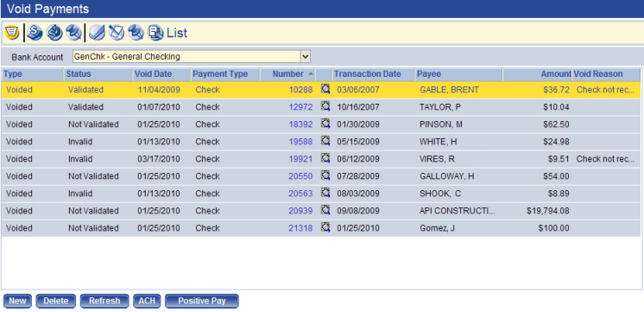This screenshot has height=312, width=644.
Task: Click the New button
Action: pos(17,301)
